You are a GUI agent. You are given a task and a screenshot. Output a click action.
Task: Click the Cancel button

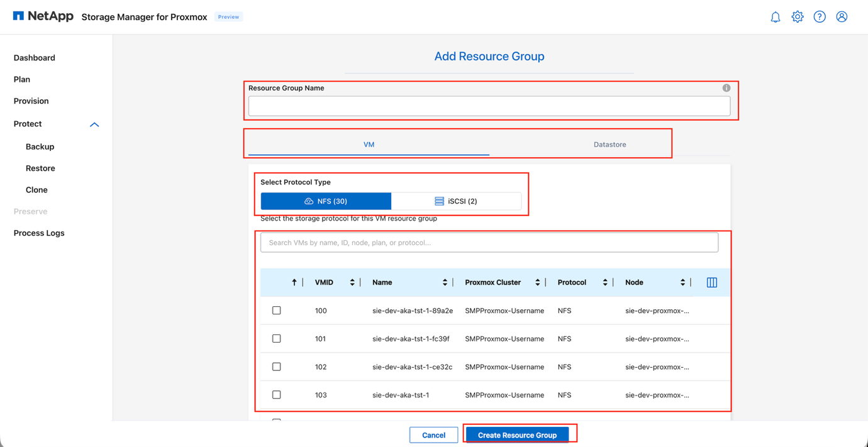coord(433,434)
